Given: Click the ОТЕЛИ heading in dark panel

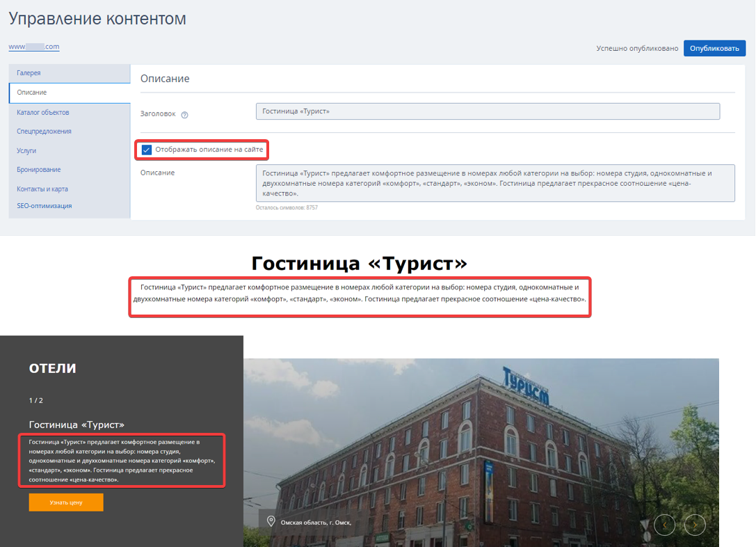Looking at the screenshot, I should tap(53, 368).
